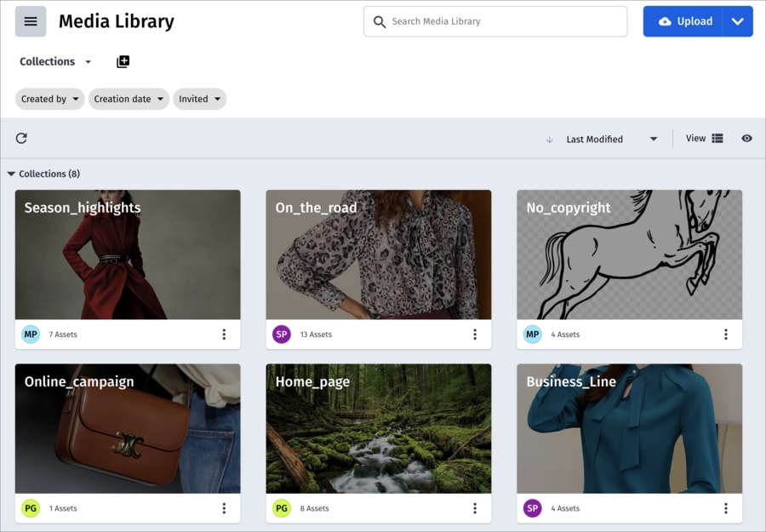Click the add new collection icon
766x532 pixels.
[x=123, y=61]
